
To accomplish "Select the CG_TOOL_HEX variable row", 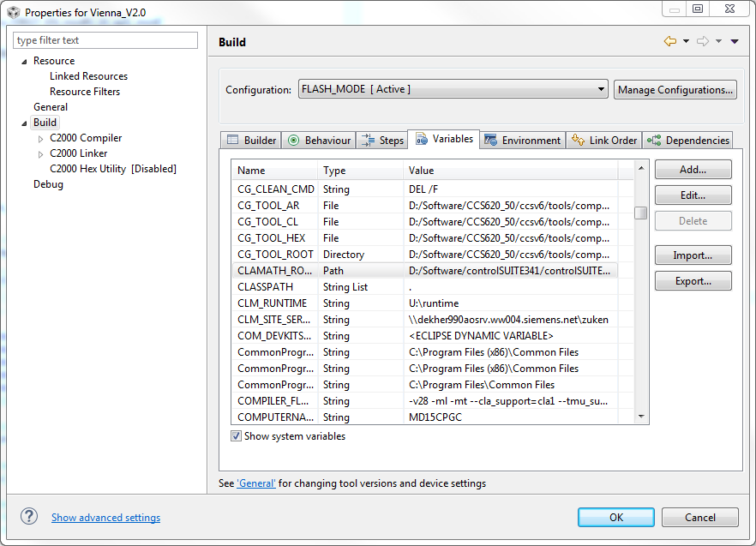I will pos(425,238).
